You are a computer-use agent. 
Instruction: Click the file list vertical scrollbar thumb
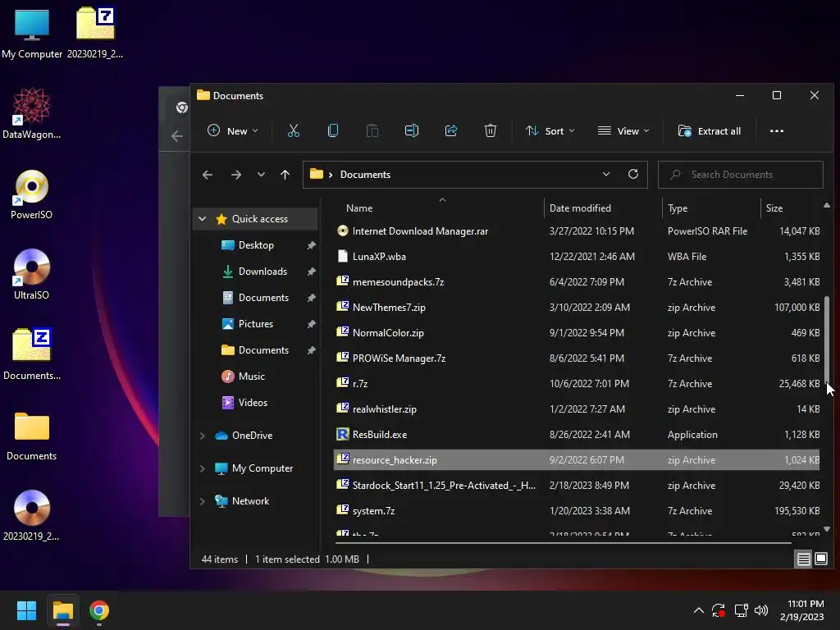tap(827, 339)
